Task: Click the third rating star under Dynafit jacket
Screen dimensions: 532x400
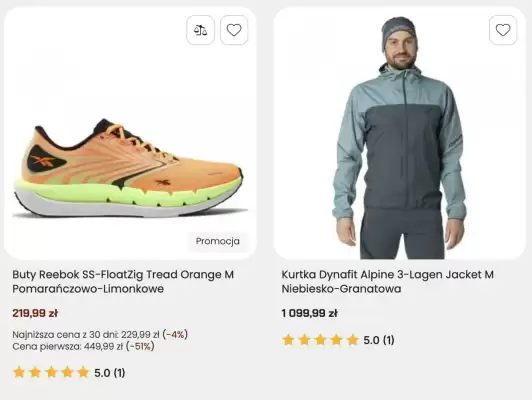Action: (x=320, y=340)
